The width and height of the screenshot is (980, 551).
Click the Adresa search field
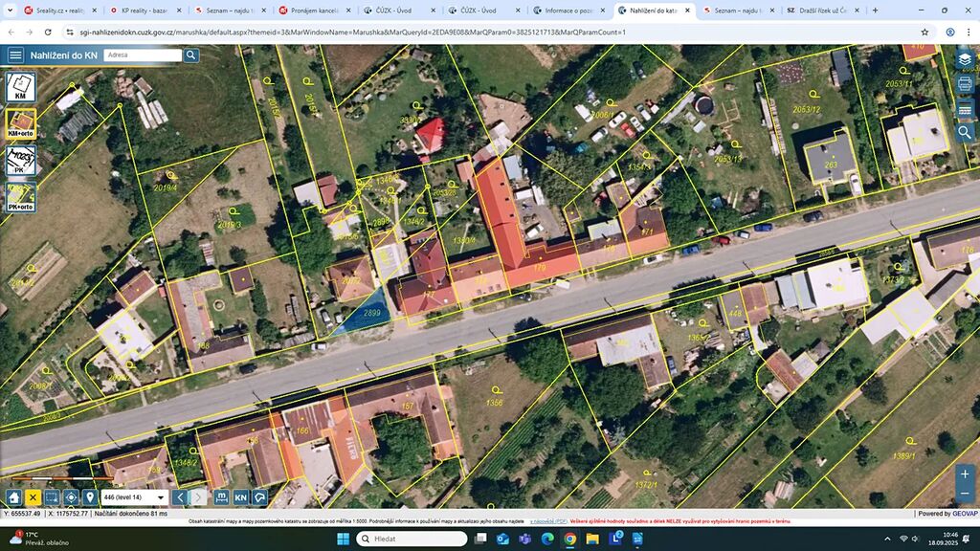(x=143, y=55)
